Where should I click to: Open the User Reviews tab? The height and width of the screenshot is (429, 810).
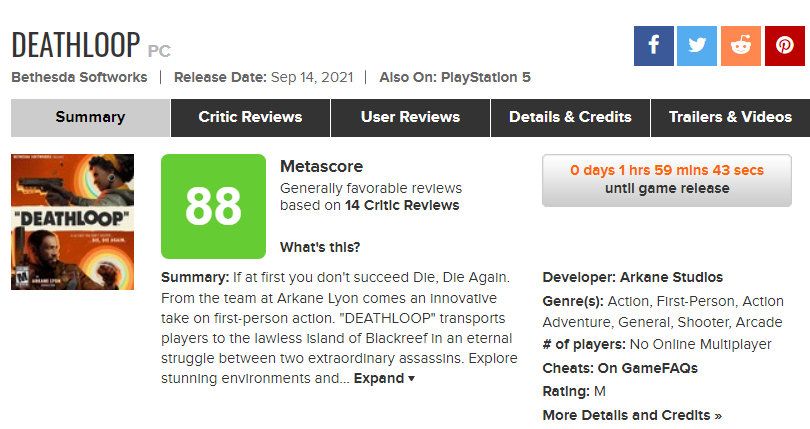pyautogui.click(x=410, y=117)
